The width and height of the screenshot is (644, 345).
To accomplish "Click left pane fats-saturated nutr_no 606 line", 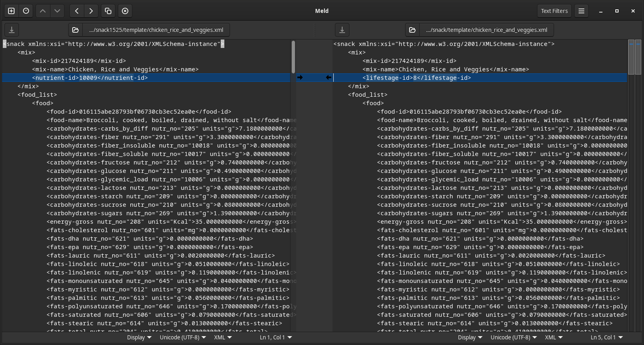I will click(171, 315).
